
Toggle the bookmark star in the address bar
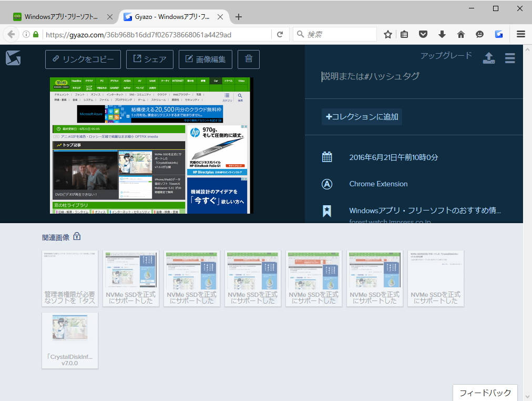(387, 34)
